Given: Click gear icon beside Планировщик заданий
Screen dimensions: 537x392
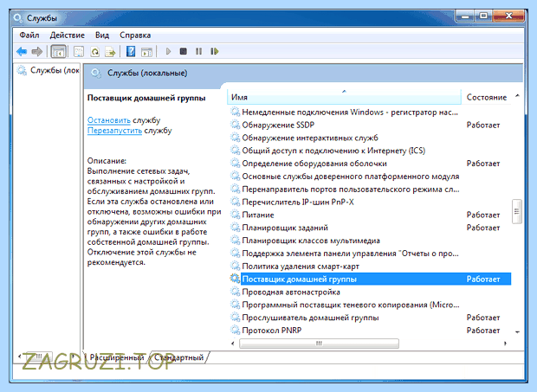Looking at the screenshot, I should (235, 228).
